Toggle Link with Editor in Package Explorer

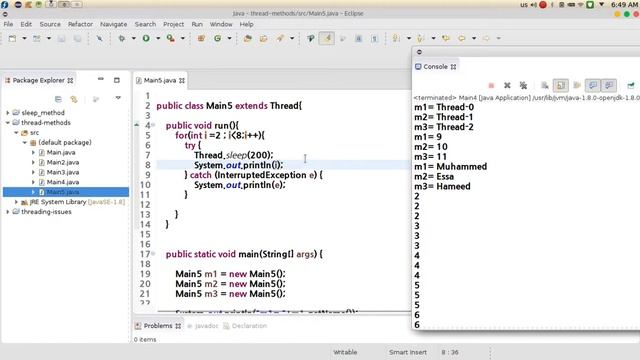pyautogui.click(x=74, y=99)
